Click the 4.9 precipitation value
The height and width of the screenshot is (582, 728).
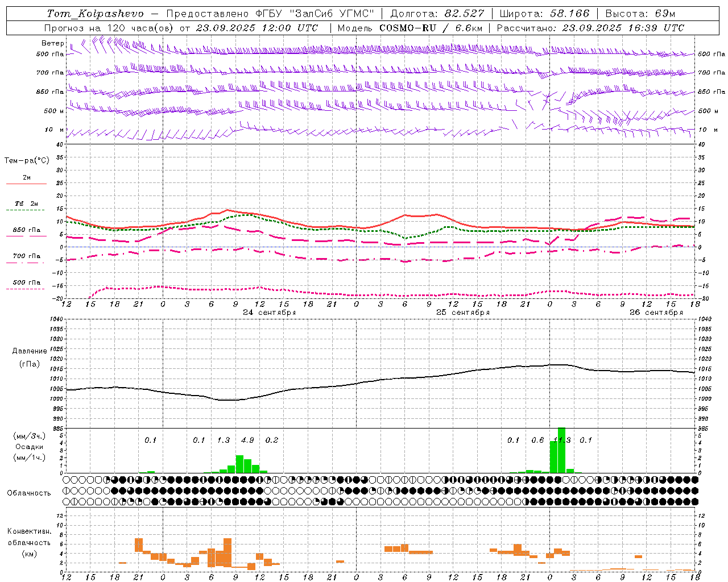(x=247, y=440)
